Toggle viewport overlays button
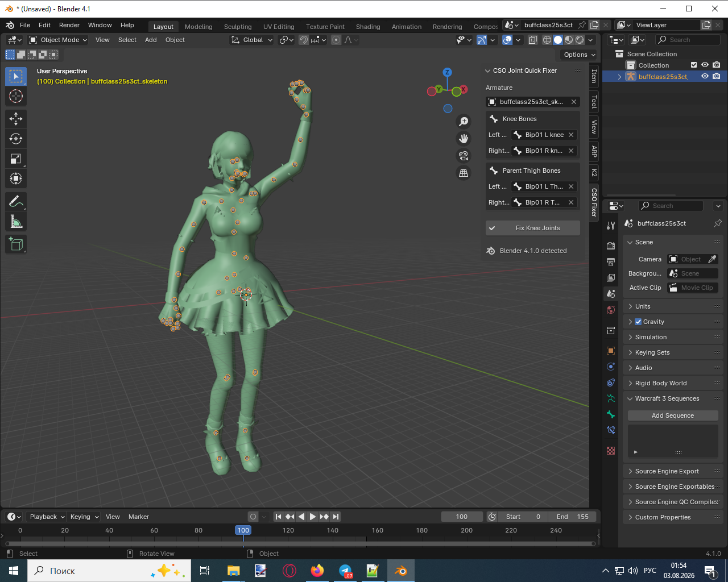The height and width of the screenshot is (582, 728). (x=507, y=40)
